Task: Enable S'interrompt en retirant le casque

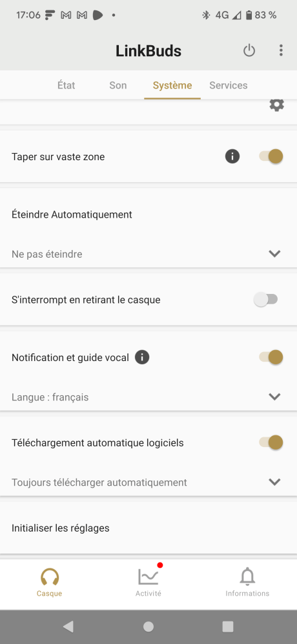Action: [266, 300]
